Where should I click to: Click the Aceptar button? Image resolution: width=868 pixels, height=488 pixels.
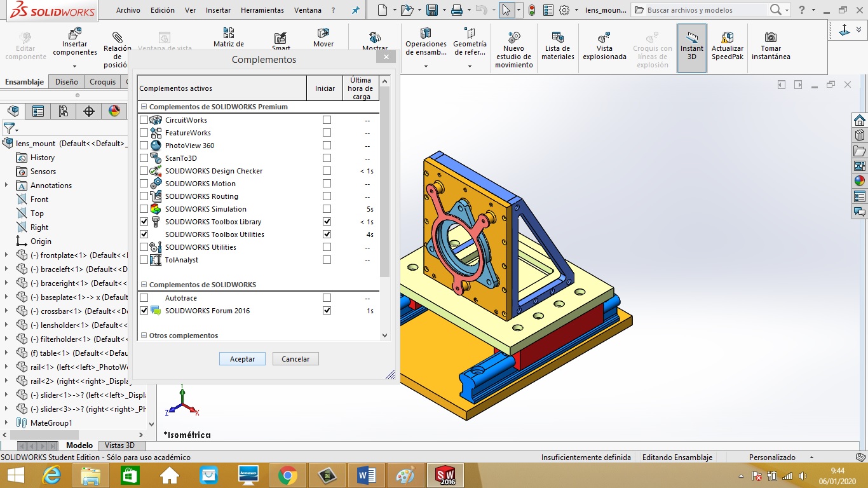[241, 358]
